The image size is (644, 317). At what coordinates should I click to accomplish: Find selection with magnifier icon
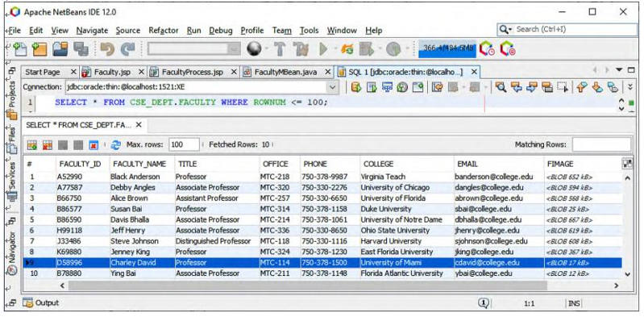tap(501, 87)
